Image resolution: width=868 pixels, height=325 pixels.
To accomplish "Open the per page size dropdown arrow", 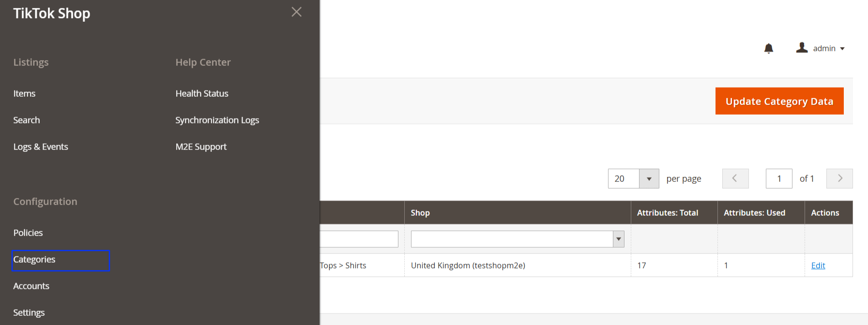I will (649, 178).
